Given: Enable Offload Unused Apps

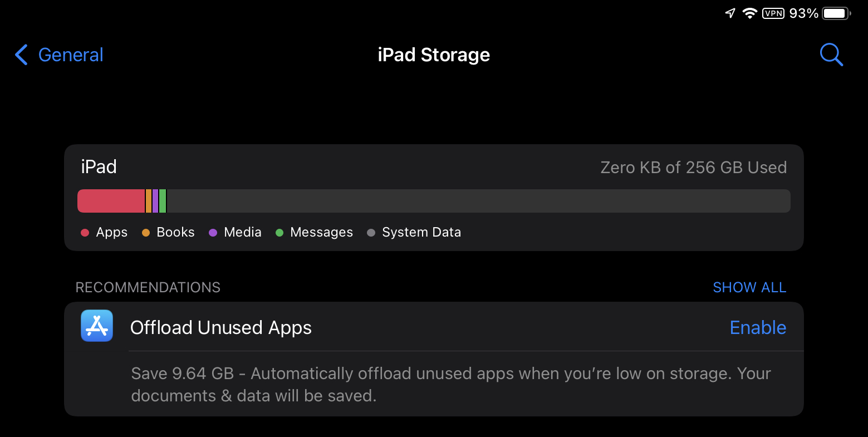Looking at the screenshot, I should 758,327.
